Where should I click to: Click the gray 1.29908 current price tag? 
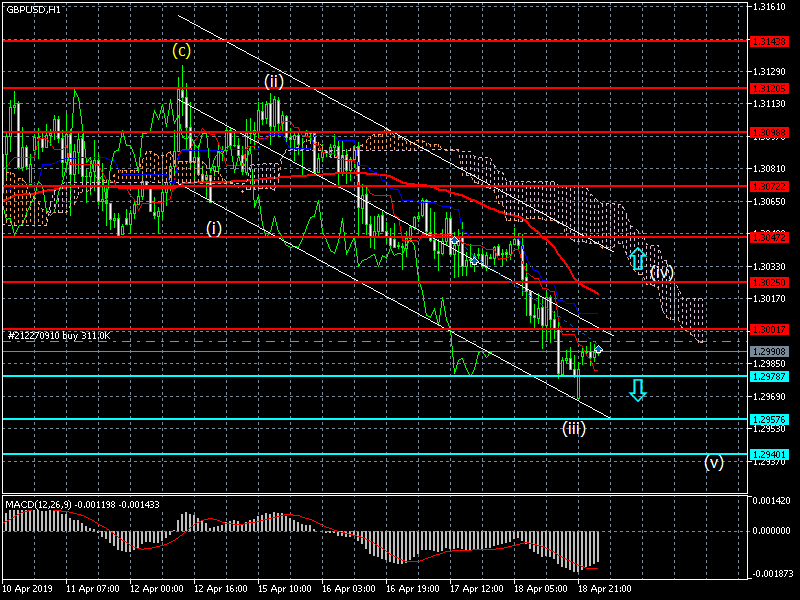tap(769, 352)
